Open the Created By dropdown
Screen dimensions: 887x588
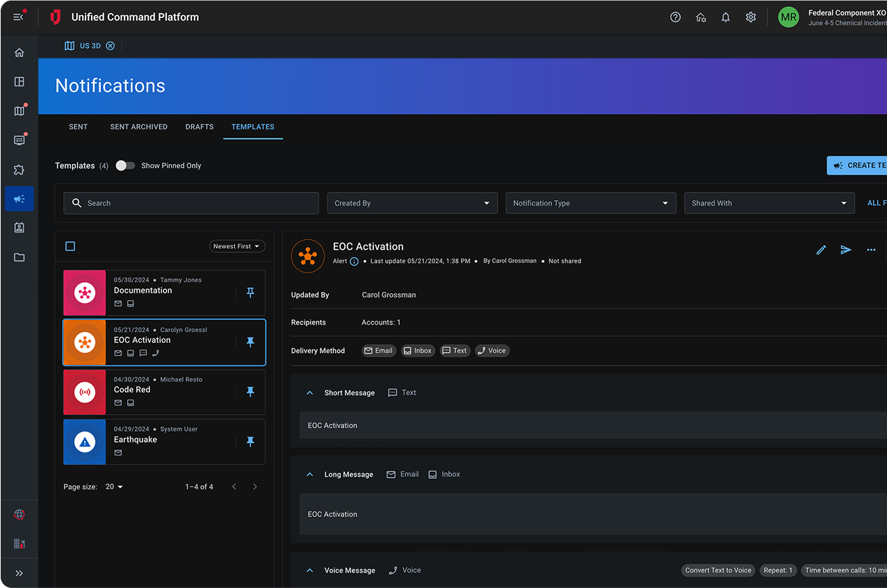pyautogui.click(x=412, y=203)
